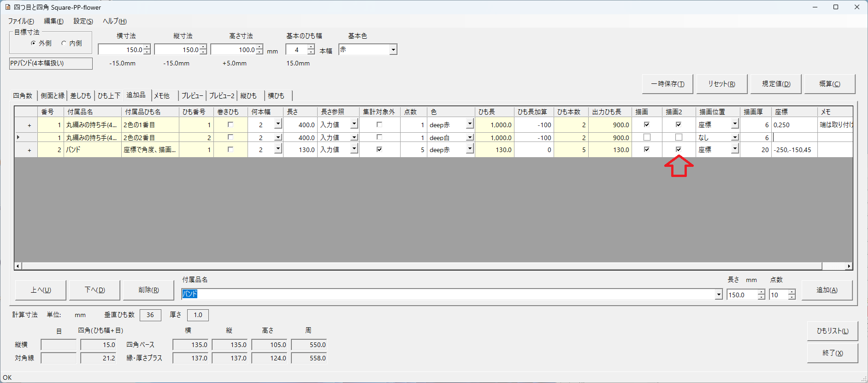Image resolution: width=868 pixels, height=383 pixels.
Task: Increase the 横寸法 value with up spinner
Action: (147, 47)
